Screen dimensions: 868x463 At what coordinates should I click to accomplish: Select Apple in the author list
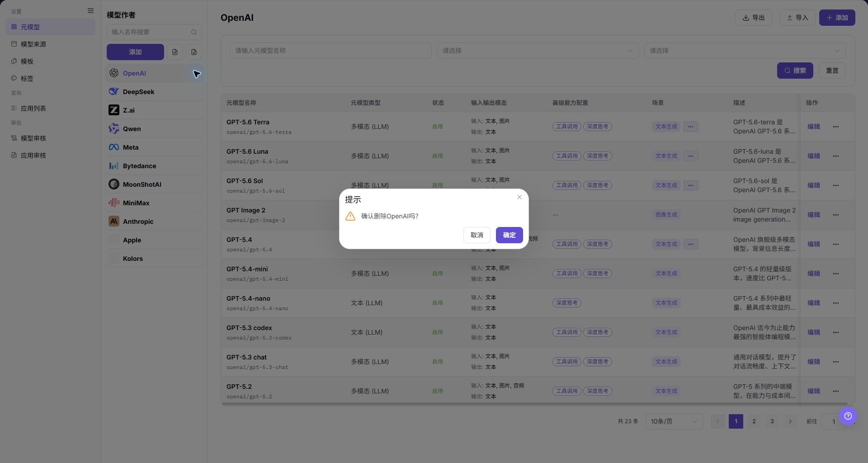tap(154, 240)
